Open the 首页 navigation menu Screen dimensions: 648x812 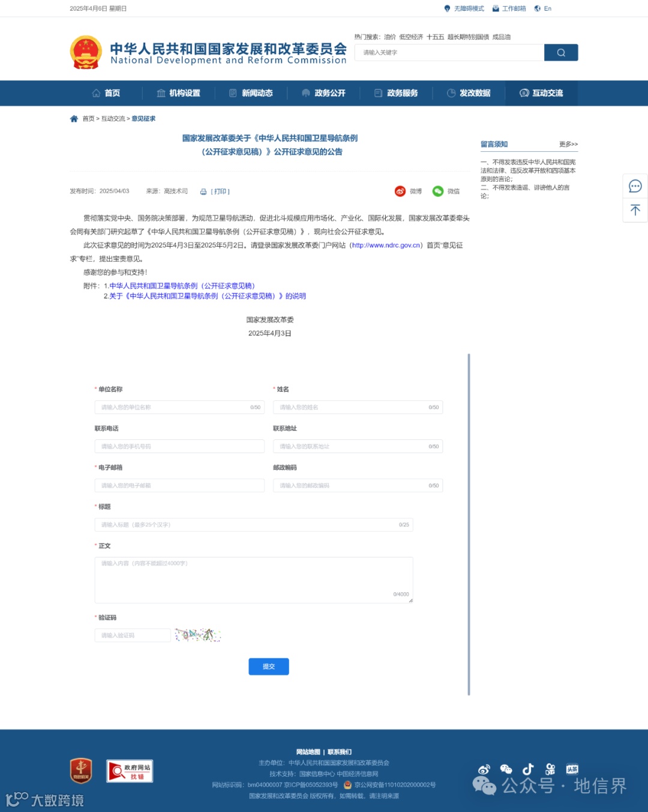tap(106, 93)
